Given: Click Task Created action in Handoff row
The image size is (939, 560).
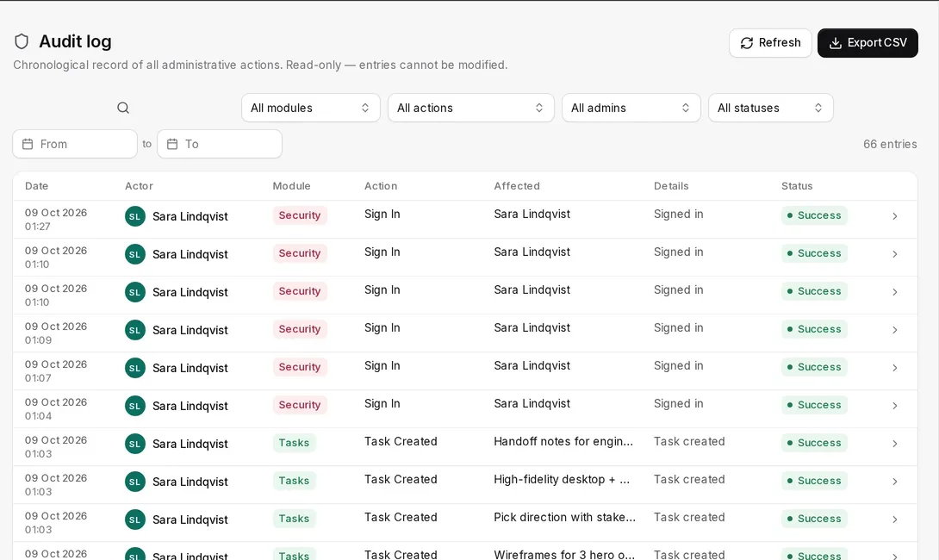Looking at the screenshot, I should tap(401, 441).
